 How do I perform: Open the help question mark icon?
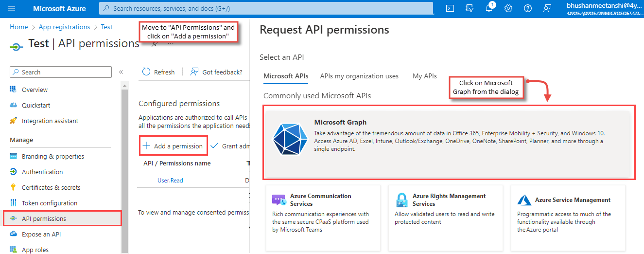click(528, 8)
